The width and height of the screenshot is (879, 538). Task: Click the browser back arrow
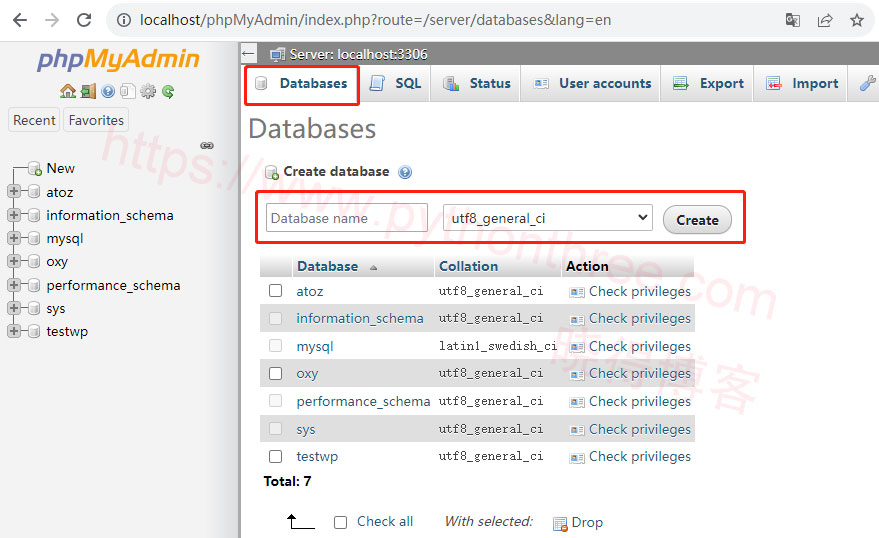pyautogui.click(x=20, y=20)
